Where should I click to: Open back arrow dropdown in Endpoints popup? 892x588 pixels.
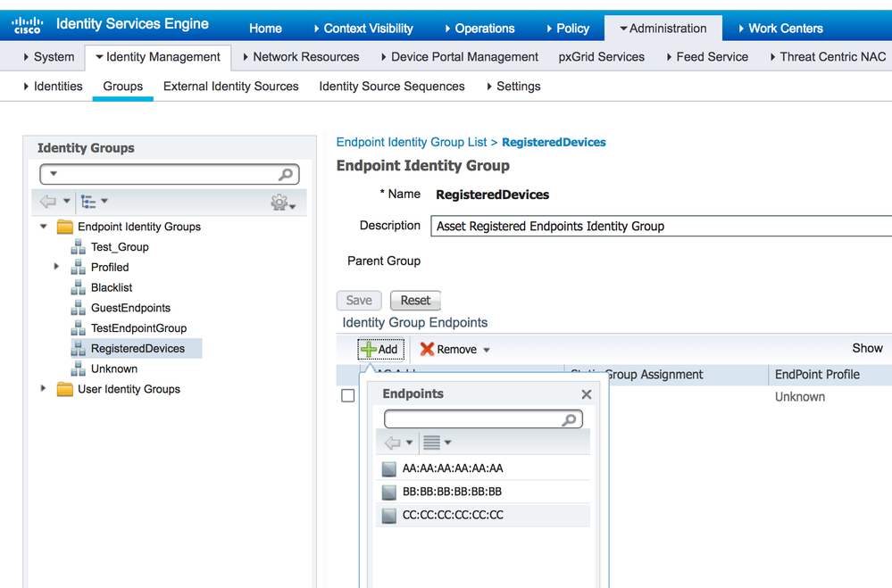click(x=410, y=443)
